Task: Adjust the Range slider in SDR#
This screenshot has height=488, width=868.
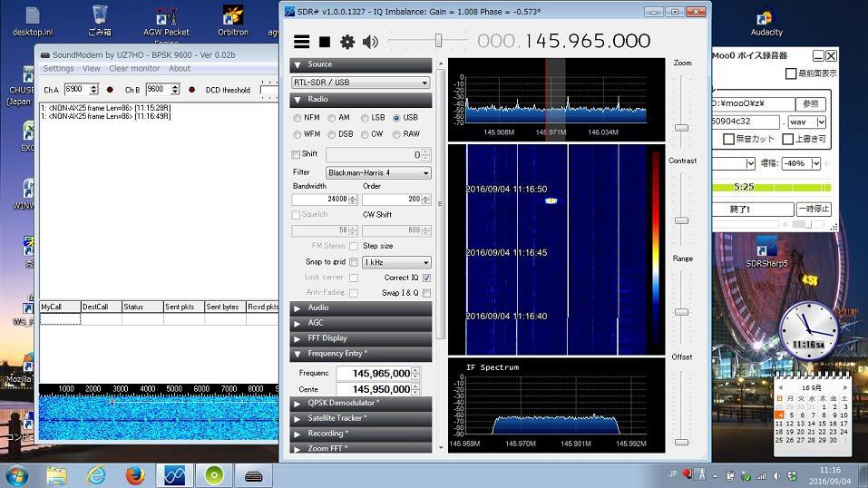Action: click(681, 312)
